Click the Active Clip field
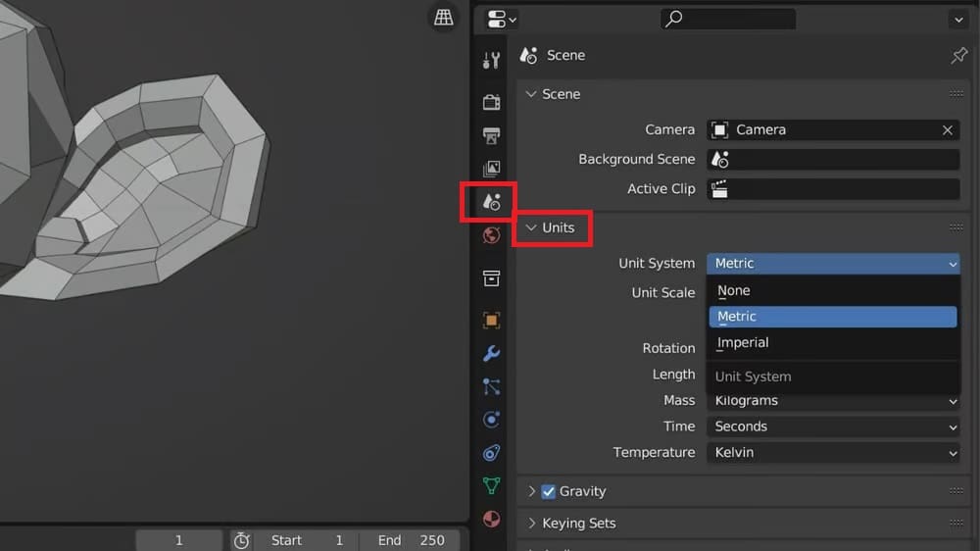980x551 pixels. [x=833, y=189]
